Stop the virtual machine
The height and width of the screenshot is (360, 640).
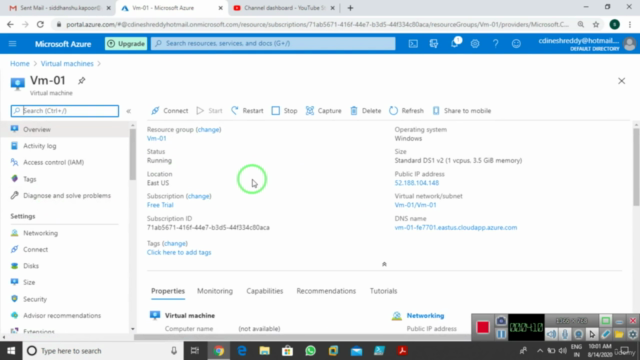pyautogui.click(x=284, y=111)
